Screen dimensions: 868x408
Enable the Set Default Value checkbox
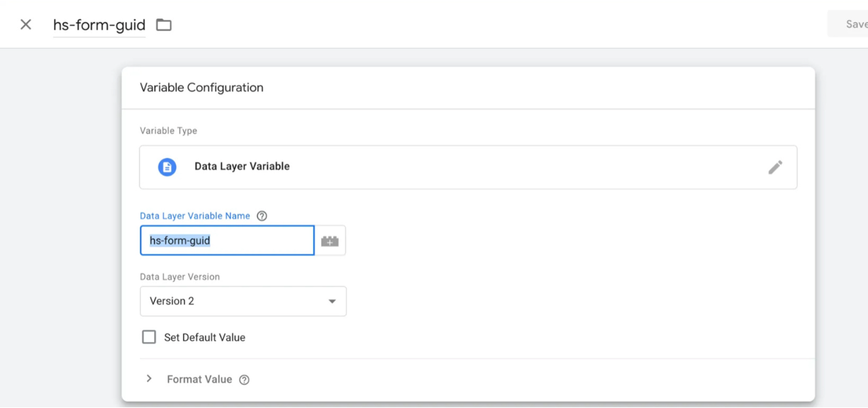tap(149, 337)
